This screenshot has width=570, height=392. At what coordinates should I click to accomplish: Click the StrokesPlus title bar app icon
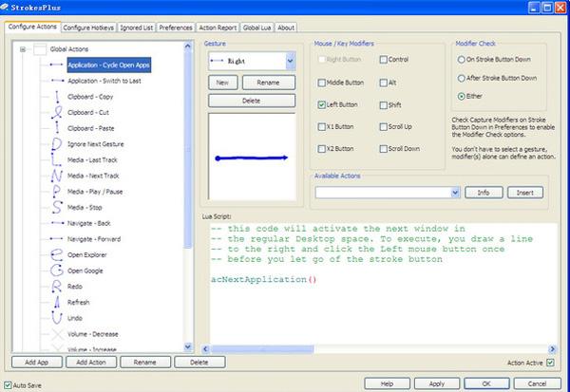[x=5, y=7]
